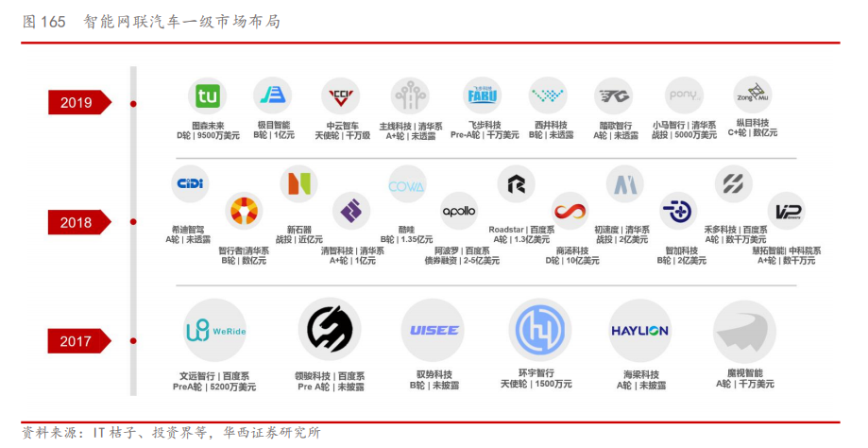
Task: Click the ZongMu 纵目科技 logo
Action: click(753, 95)
